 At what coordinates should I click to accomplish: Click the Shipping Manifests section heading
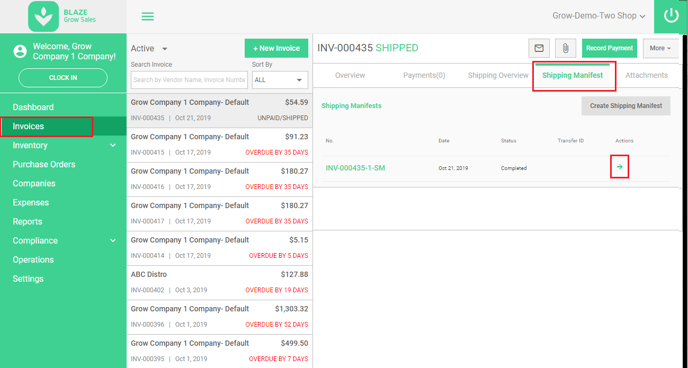click(x=351, y=106)
